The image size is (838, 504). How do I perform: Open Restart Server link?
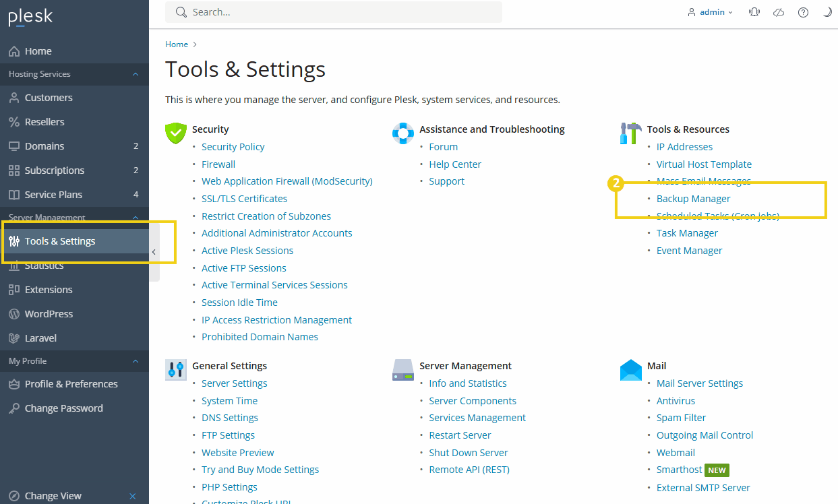tap(460, 435)
